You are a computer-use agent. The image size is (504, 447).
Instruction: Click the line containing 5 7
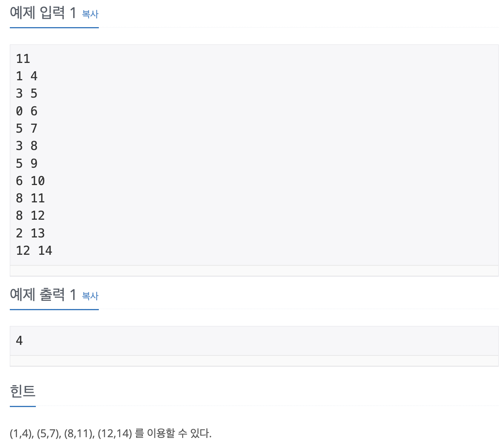coord(26,128)
